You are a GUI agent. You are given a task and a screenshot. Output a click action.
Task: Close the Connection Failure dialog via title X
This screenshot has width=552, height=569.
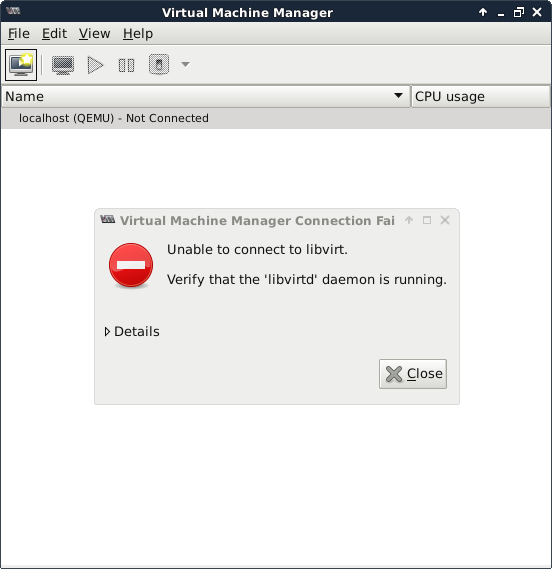pyautogui.click(x=445, y=220)
